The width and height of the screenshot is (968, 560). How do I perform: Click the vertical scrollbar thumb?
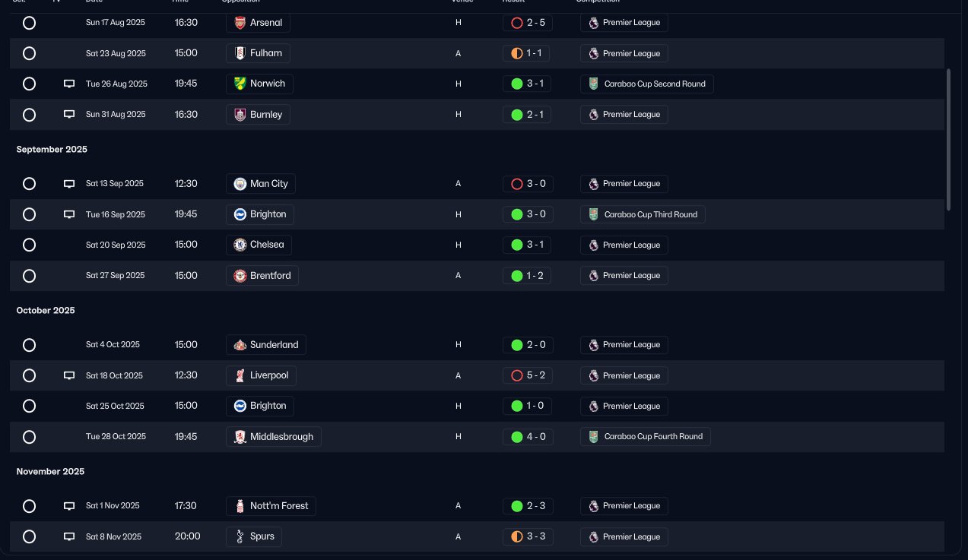click(x=948, y=140)
